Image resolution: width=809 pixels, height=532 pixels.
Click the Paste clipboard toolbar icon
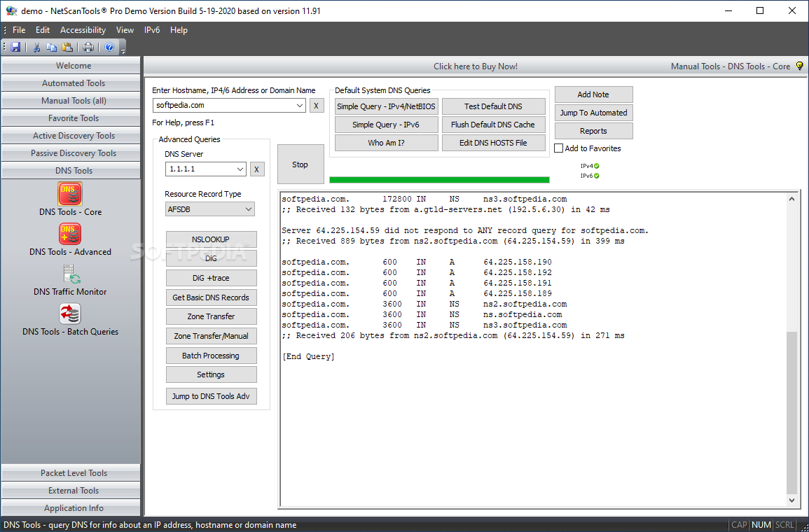pos(67,48)
